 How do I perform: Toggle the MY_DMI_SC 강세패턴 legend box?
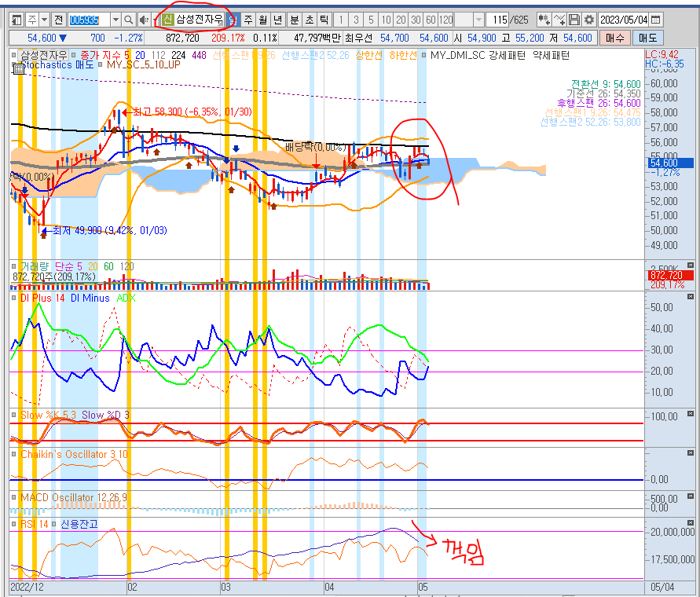click(423, 55)
